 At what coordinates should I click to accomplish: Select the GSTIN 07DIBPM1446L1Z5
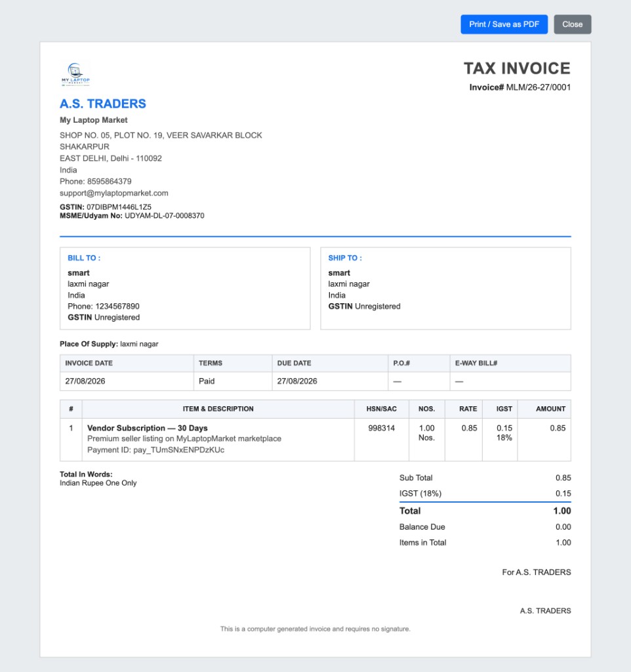click(119, 207)
